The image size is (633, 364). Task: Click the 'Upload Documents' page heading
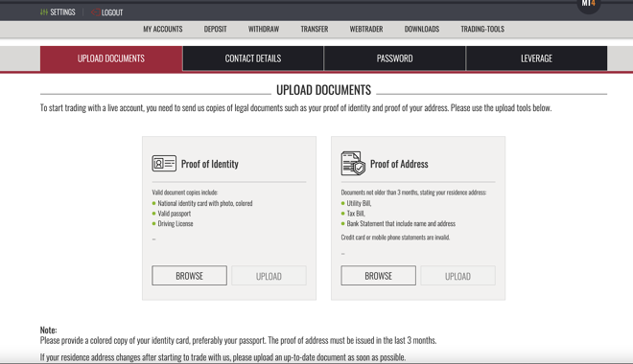323,90
